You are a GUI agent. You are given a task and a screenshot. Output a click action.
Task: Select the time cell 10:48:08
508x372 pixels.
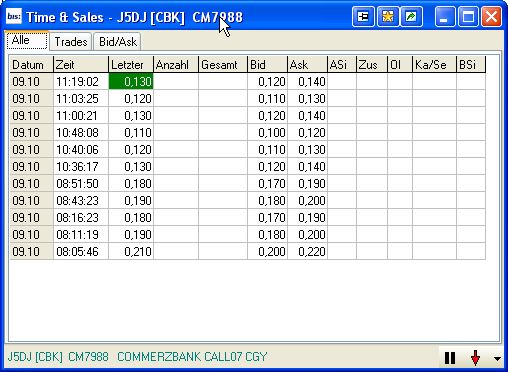[x=81, y=133]
